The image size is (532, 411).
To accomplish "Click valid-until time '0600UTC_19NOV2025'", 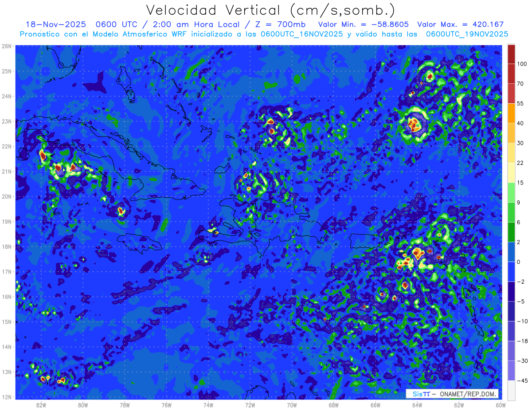I will pos(467,34).
